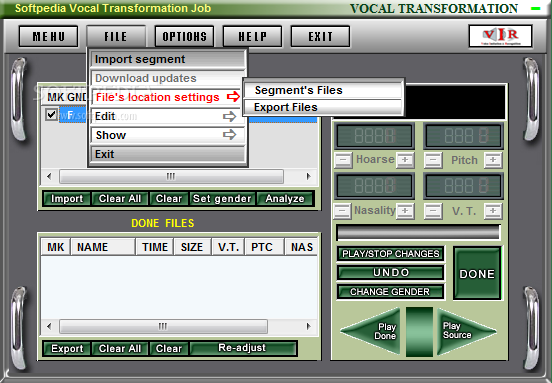Click the Re-adjust button
Screen dimensions: 552x383
(243, 348)
